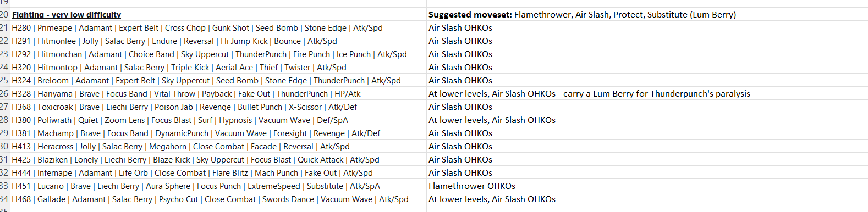Select the 'Fighting - very low difficulty' header cell
The image size is (868, 212).
tap(218, 15)
